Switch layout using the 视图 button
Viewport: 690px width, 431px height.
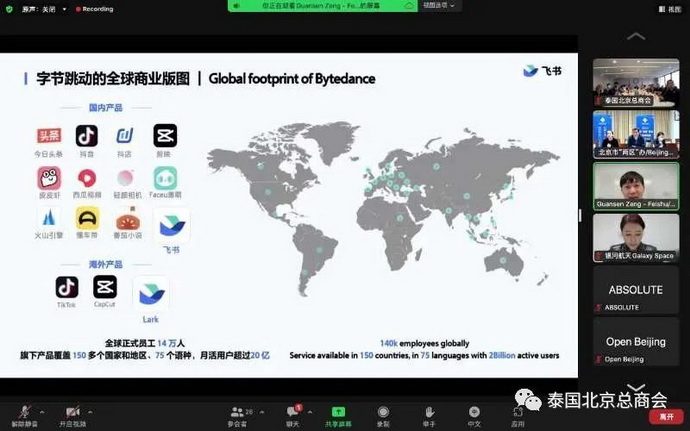670,9
